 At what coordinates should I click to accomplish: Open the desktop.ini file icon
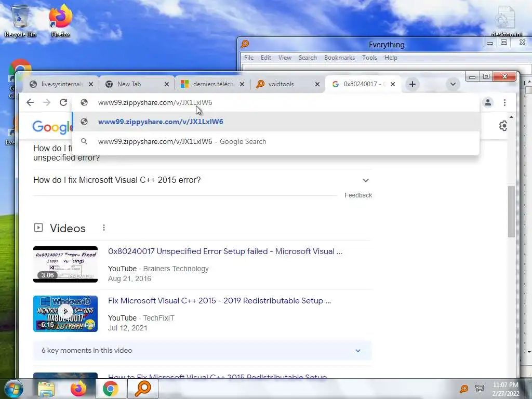point(506,21)
